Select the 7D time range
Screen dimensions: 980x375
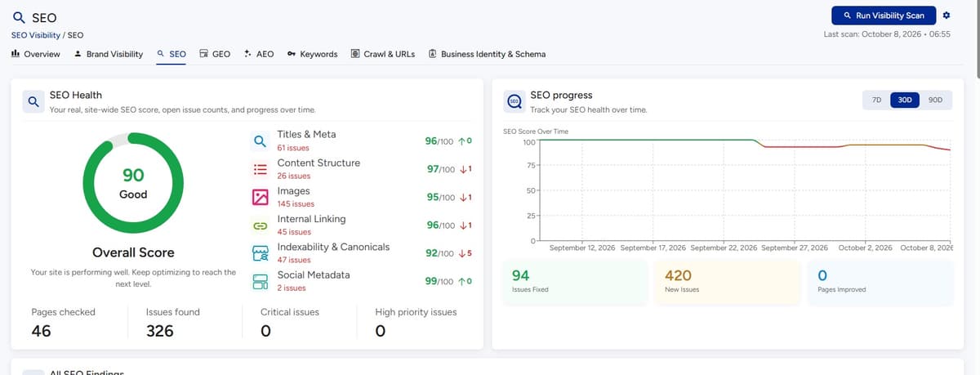pos(876,100)
